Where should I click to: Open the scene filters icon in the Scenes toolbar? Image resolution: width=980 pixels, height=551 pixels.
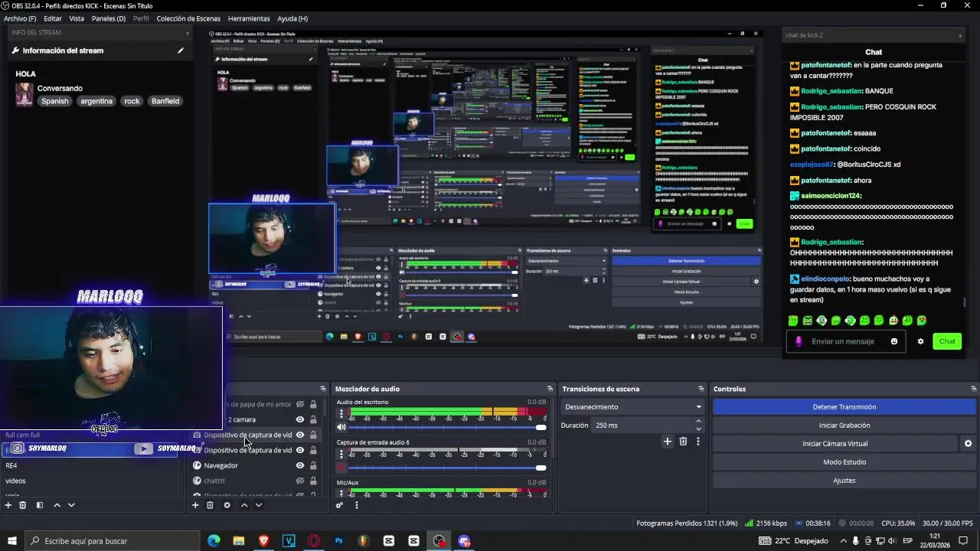pos(40,505)
